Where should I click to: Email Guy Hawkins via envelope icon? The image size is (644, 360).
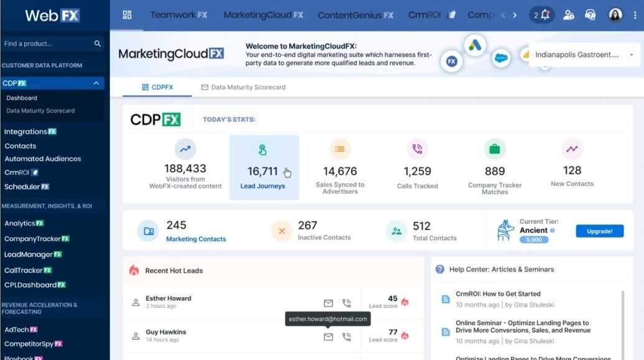[x=328, y=337]
